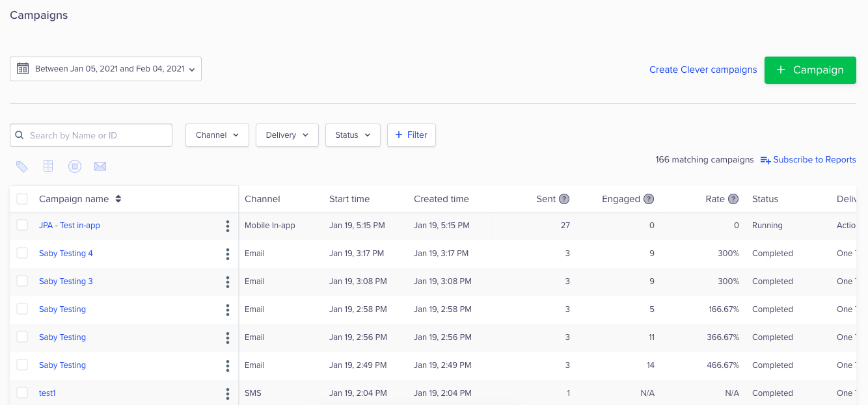Open the Saby Testing 4 campaign

tap(66, 254)
